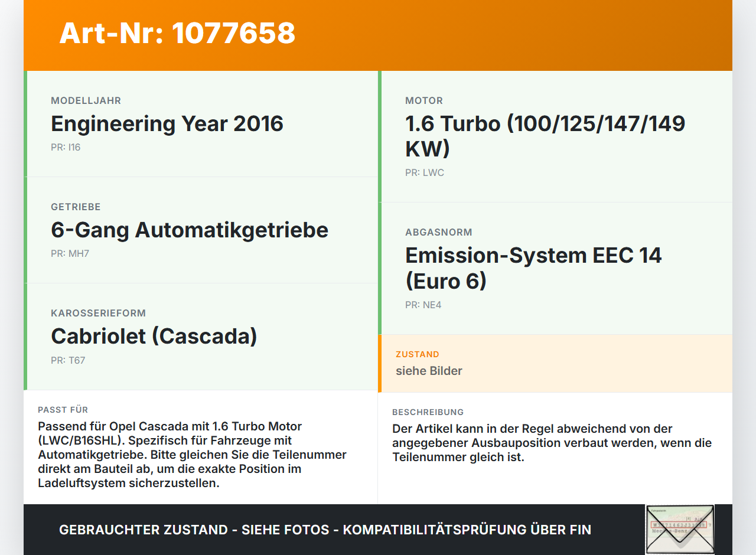
Task: Select '1.6 Turbo (100/125/147/149 KW)' value
Action: pos(545,136)
